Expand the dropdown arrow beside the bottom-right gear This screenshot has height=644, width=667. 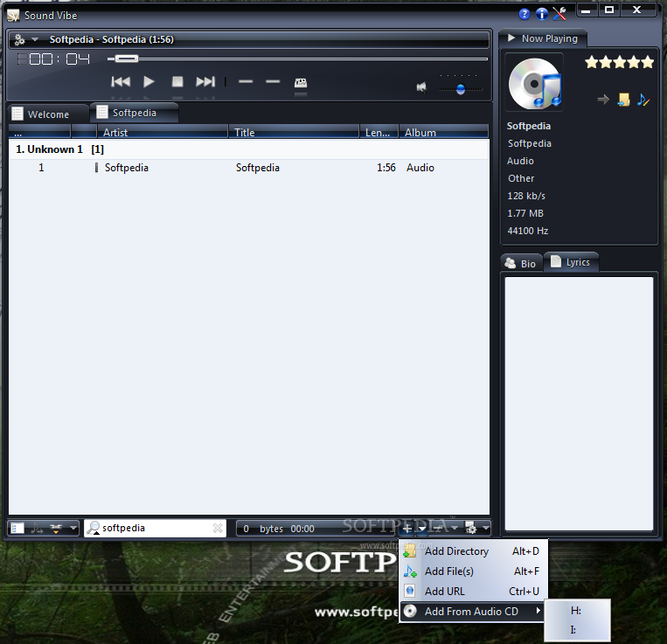point(486,529)
